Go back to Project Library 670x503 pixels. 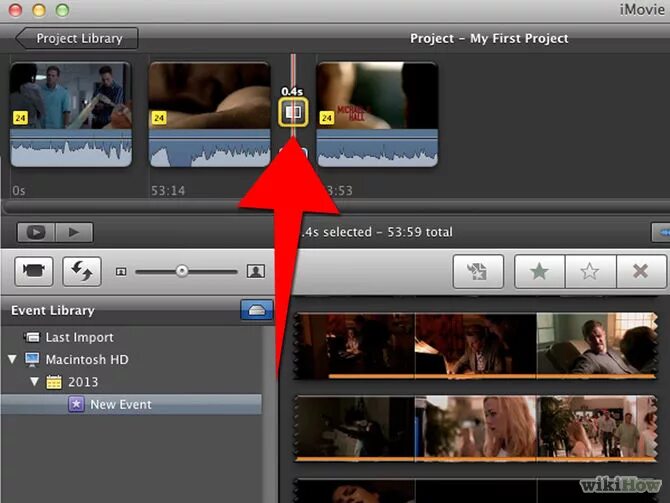77,38
